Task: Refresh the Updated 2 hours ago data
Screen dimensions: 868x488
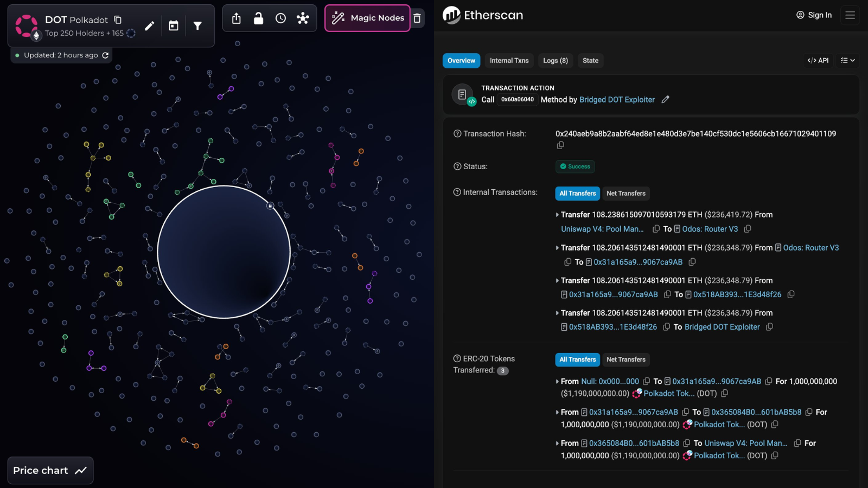Action: tap(105, 55)
